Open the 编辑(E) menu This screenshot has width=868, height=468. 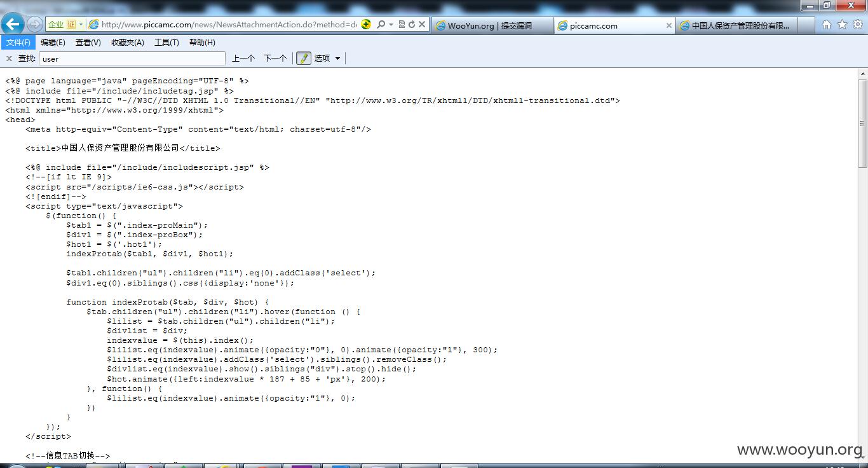tap(53, 43)
